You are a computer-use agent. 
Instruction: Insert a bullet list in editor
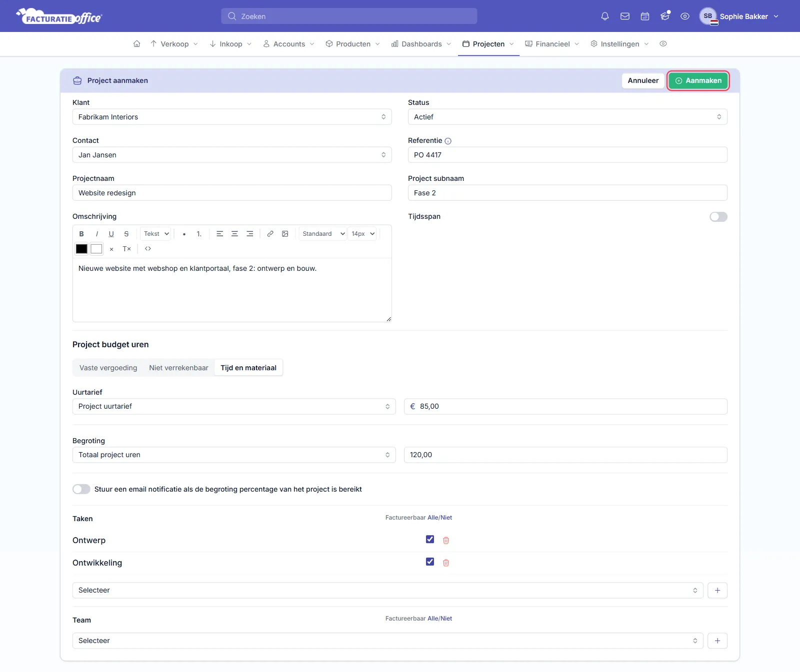184,234
